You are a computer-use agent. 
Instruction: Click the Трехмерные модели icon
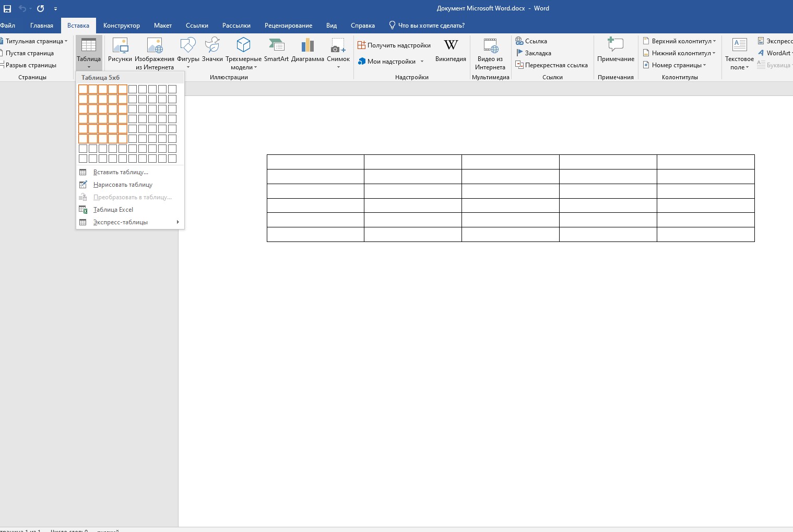(x=243, y=45)
